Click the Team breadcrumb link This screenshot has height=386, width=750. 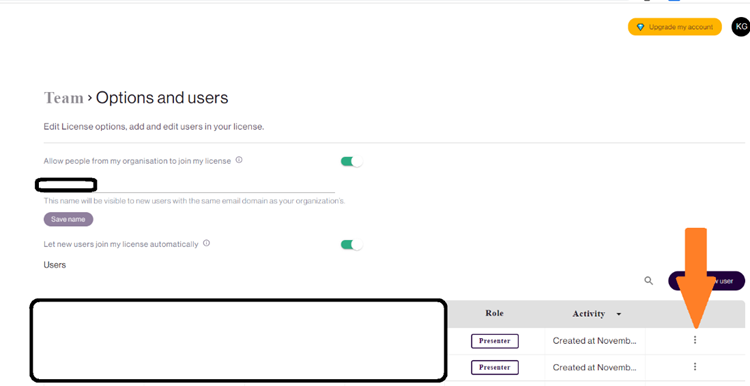pos(64,98)
